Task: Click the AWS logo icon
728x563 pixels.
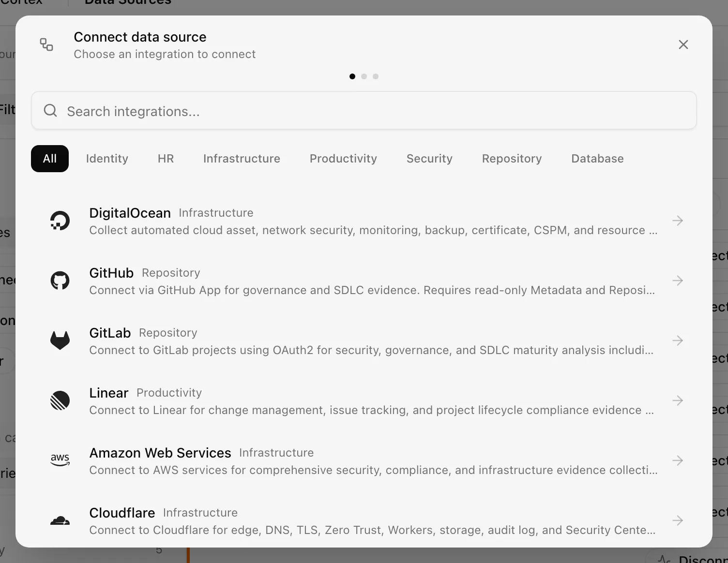Action: pyautogui.click(x=60, y=460)
